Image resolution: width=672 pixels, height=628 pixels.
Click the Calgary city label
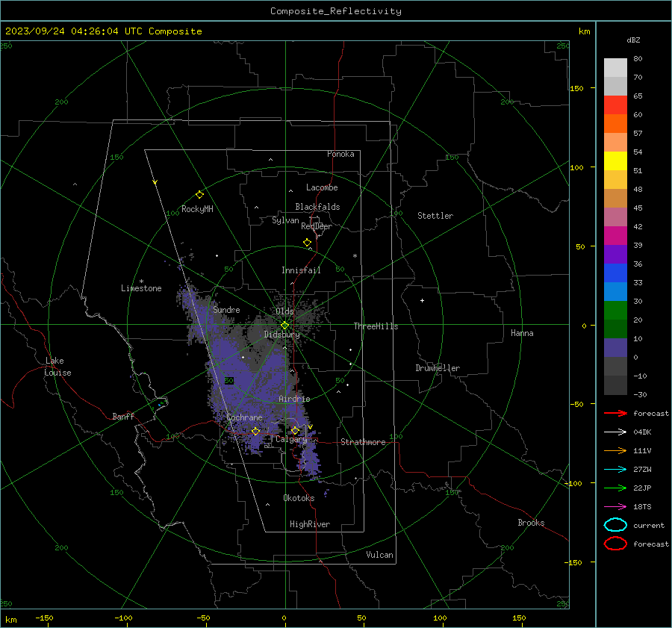(291, 439)
